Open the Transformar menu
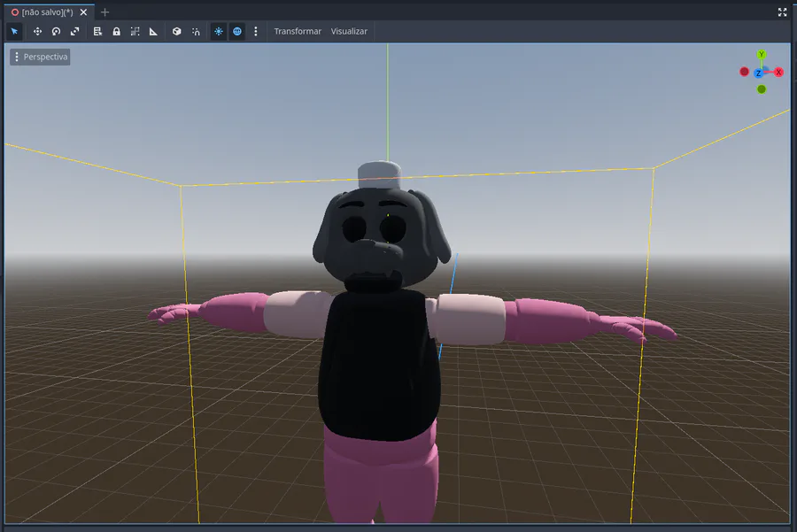The image size is (797, 532). (x=298, y=32)
